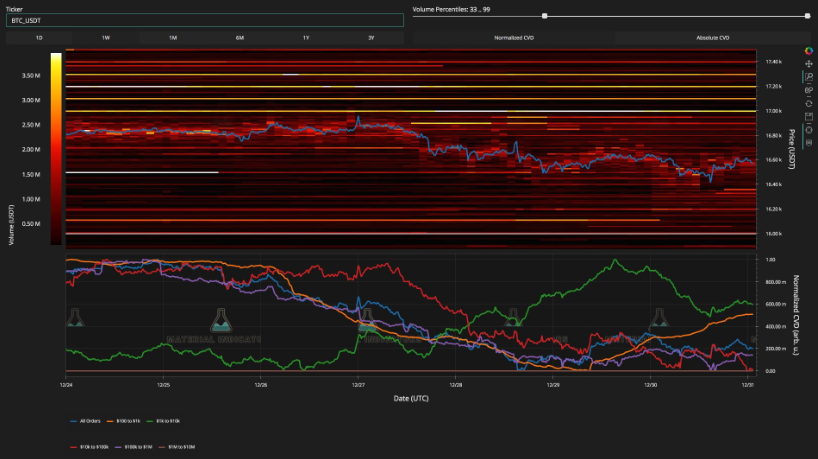Select the 1D timeframe button
Screen dimensions: 818x459
point(39,37)
